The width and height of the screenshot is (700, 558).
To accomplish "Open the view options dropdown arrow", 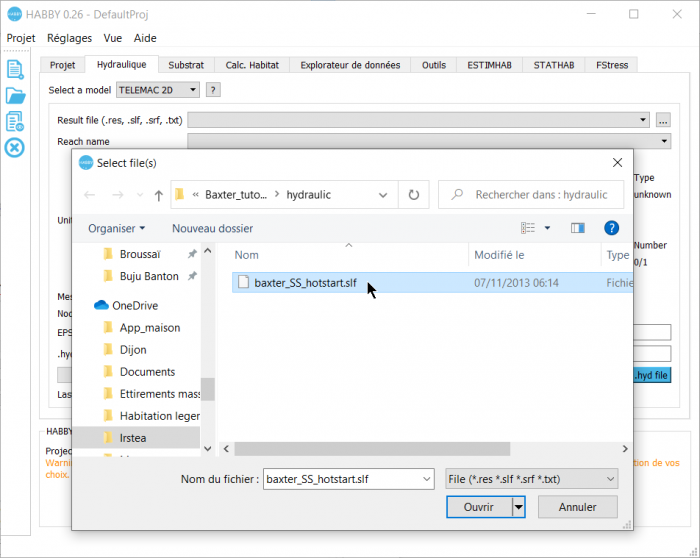I will click(x=547, y=228).
